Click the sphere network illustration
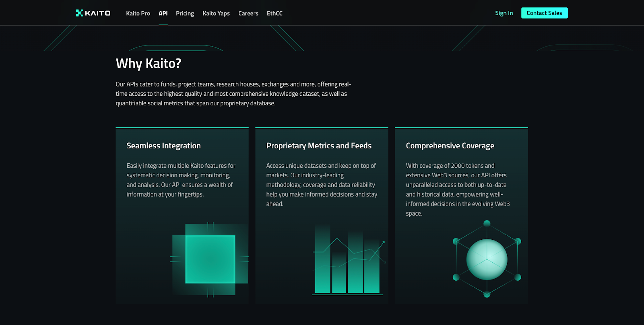 click(487, 259)
